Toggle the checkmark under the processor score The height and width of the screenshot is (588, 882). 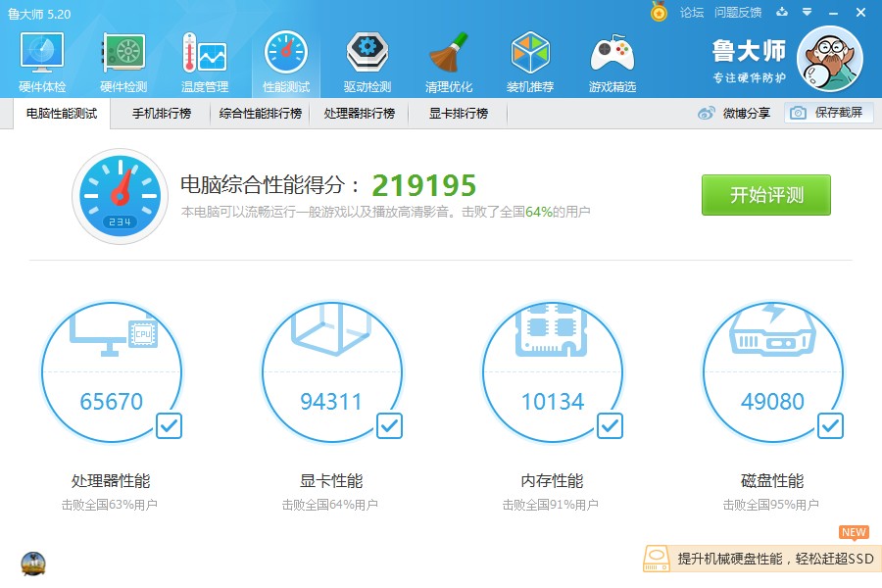coord(170,425)
